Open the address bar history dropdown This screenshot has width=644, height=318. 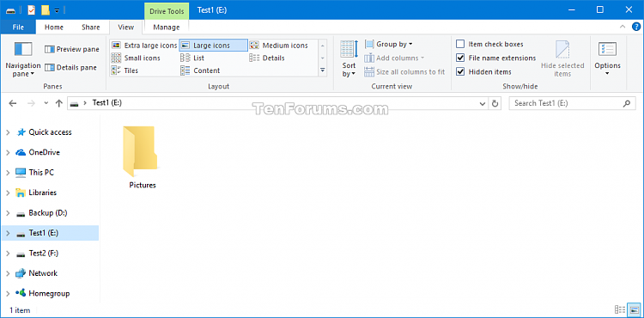tap(483, 103)
